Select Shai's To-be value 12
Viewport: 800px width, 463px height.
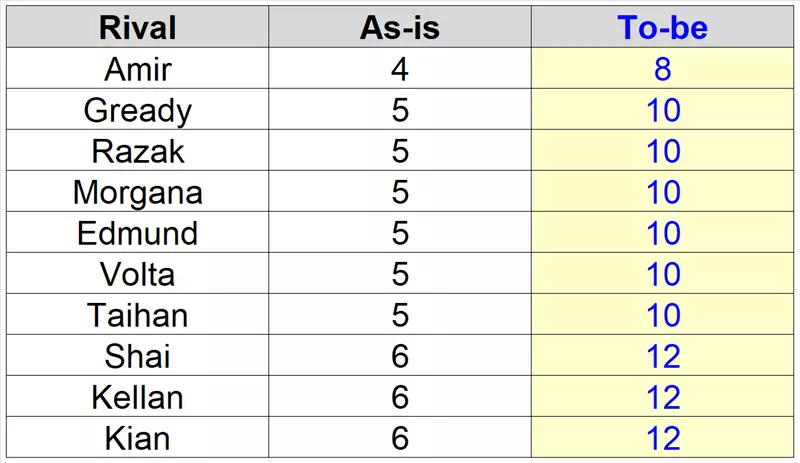click(663, 356)
